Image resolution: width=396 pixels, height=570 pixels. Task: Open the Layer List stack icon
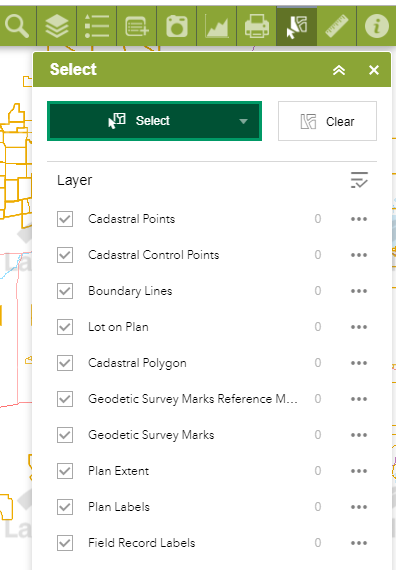tap(57, 26)
